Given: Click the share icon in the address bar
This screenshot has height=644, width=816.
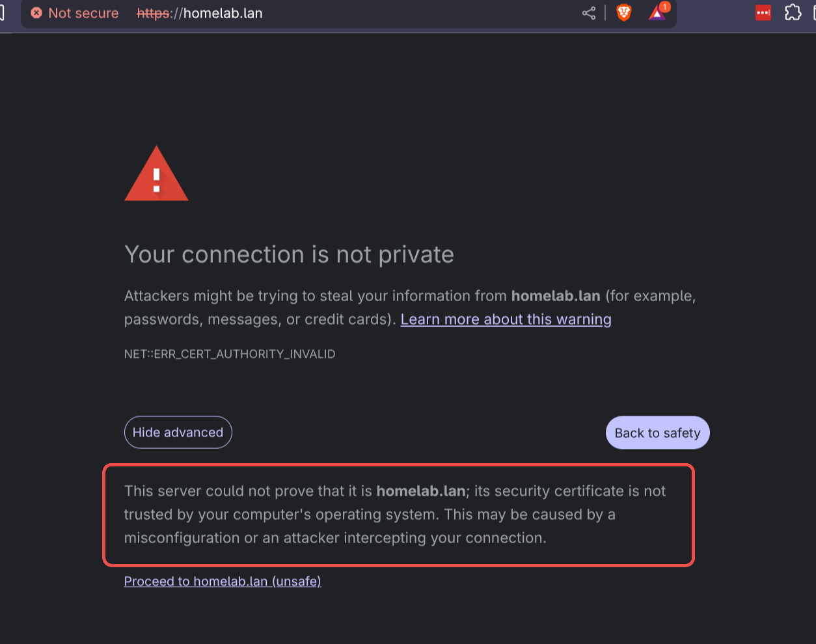Looking at the screenshot, I should tap(588, 12).
